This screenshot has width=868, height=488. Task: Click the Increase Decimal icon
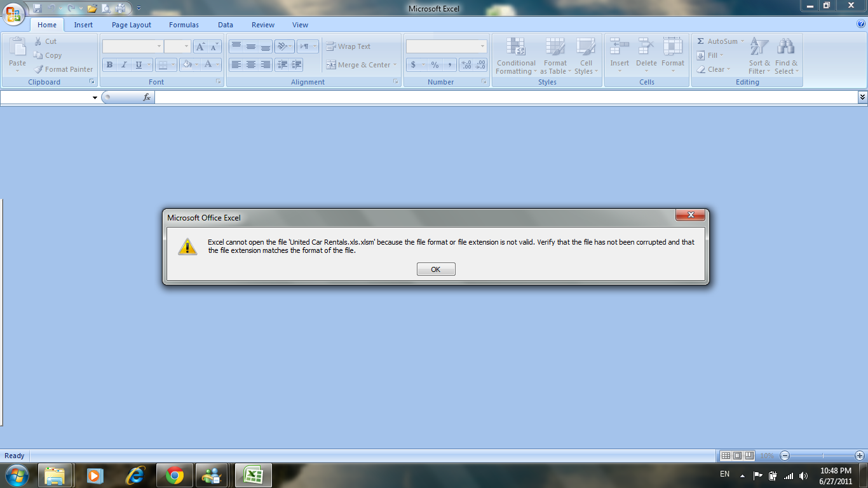click(x=466, y=65)
